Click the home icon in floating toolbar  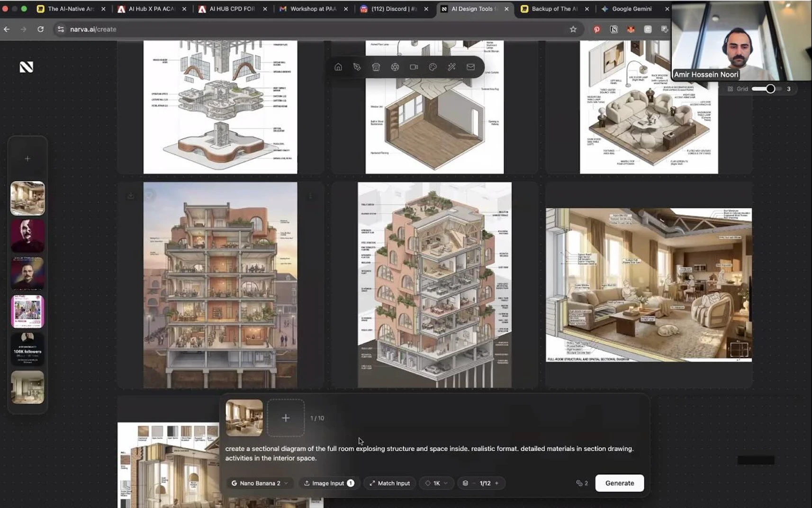tap(338, 67)
